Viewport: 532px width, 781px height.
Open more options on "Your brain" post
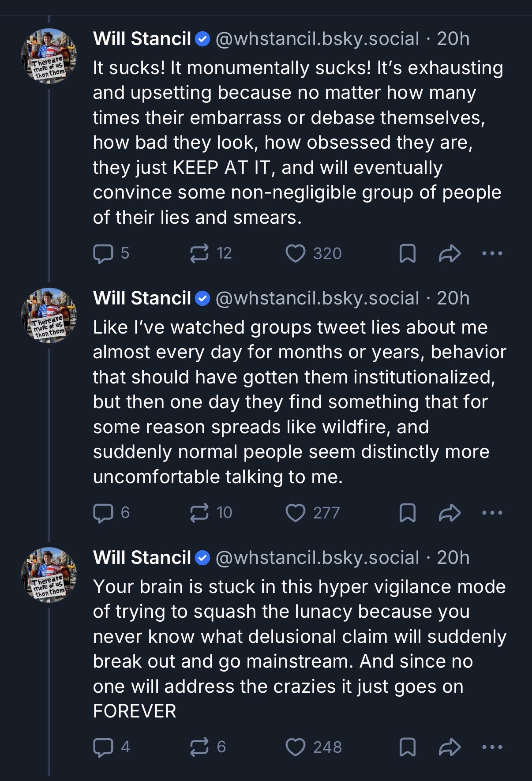pyautogui.click(x=492, y=747)
